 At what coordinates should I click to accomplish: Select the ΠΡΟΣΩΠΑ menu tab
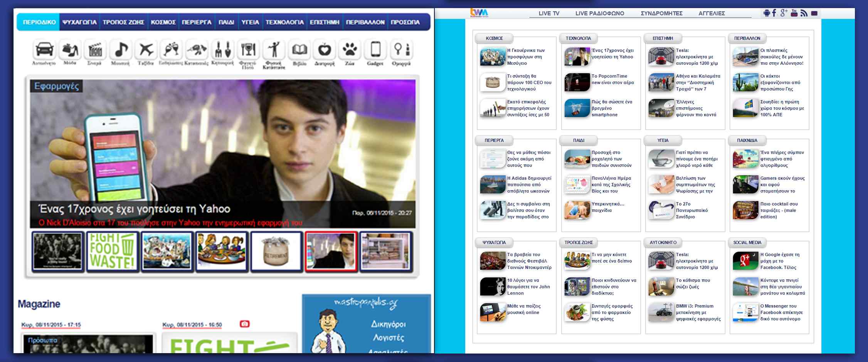[405, 22]
